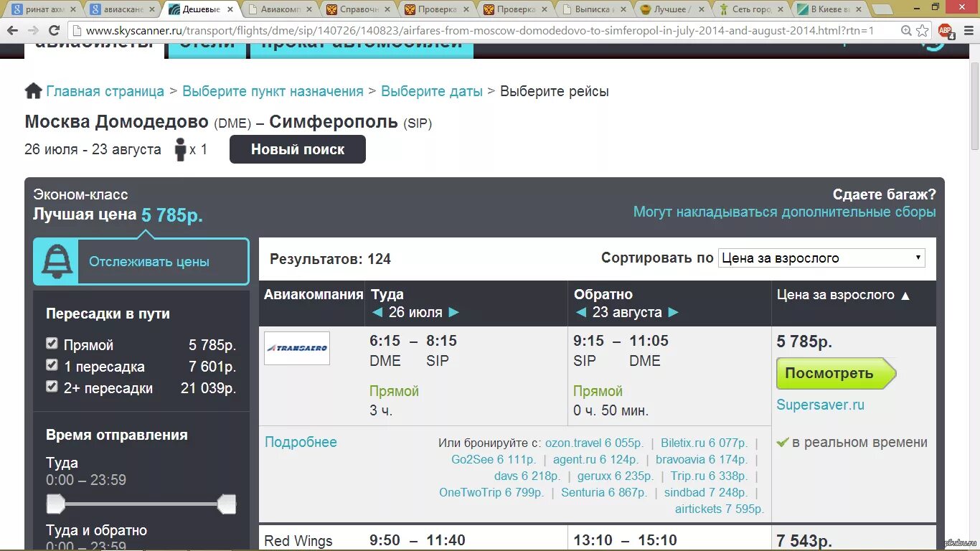This screenshot has height=551, width=980.
Task: Click Лучшая цена 5 785р. text
Action: tap(118, 215)
